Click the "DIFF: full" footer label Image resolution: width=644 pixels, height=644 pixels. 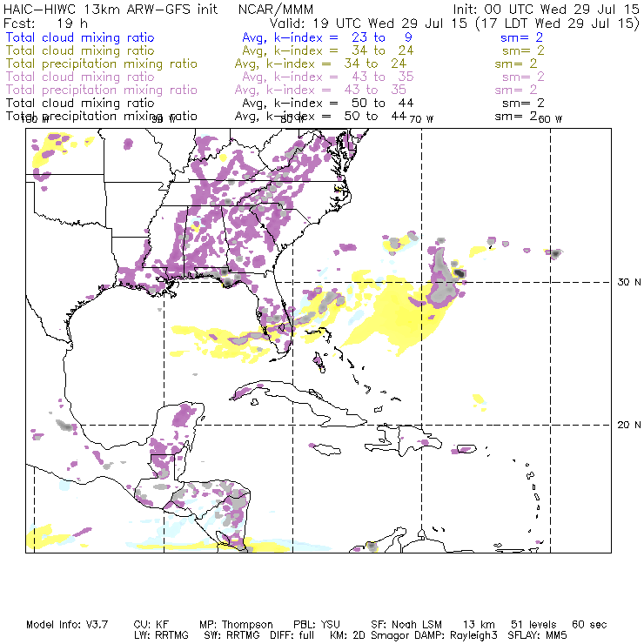[292, 635]
